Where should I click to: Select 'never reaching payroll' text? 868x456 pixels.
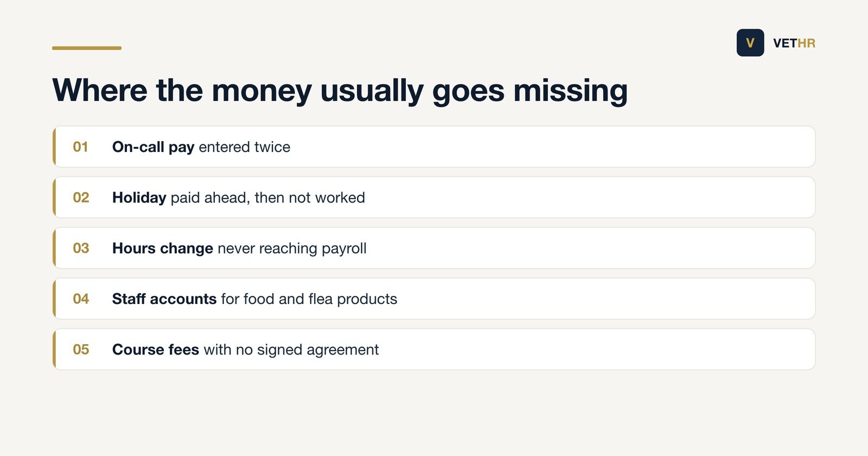pyautogui.click(x=292, y=249)
